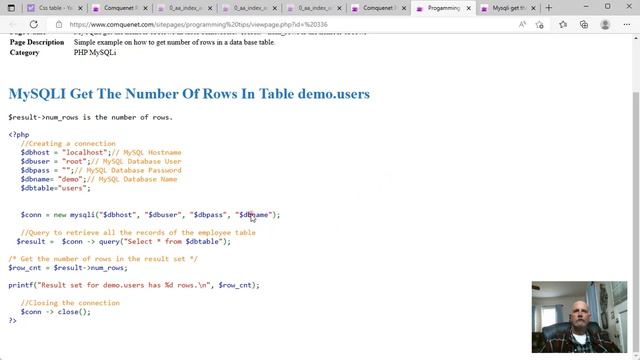Click the presenter webcam thumbnail

tap(579, 317)
